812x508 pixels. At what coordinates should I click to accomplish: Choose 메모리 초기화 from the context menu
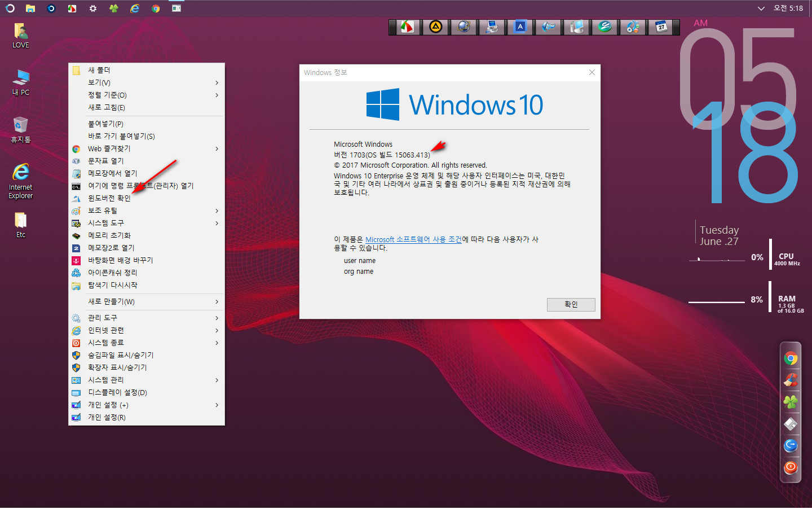(x=147, y=235)
